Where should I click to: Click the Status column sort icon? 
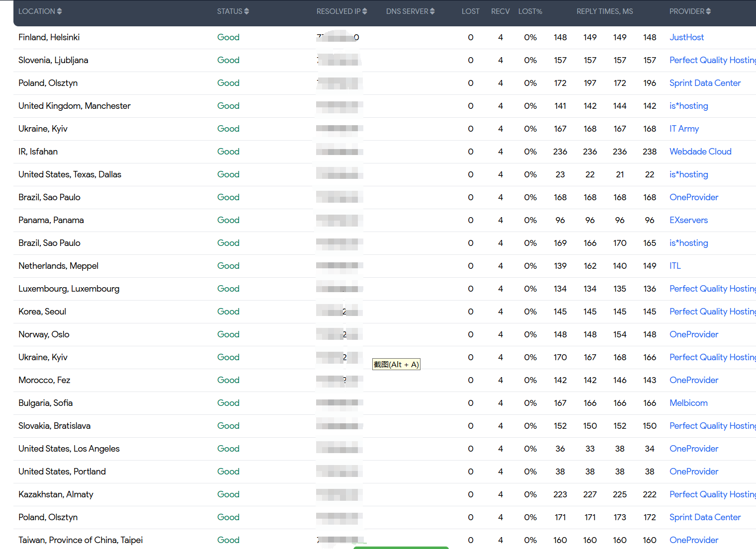click(247, 11)
